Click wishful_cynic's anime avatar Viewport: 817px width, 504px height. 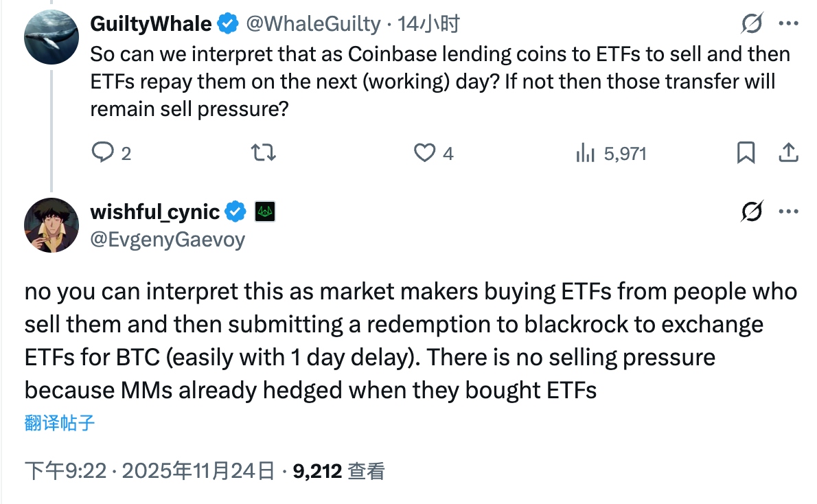[x=51, y=225]
